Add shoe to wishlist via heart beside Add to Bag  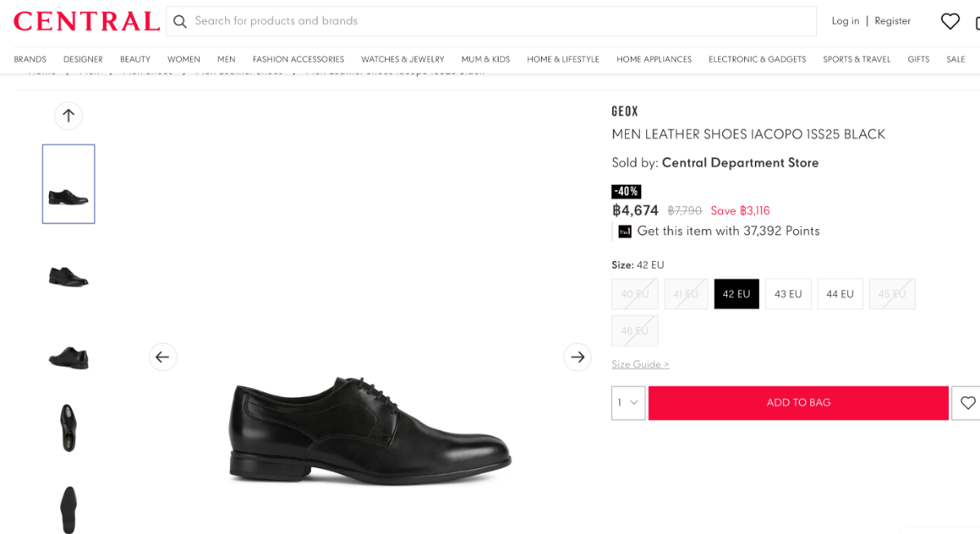[x=967, y=403]
